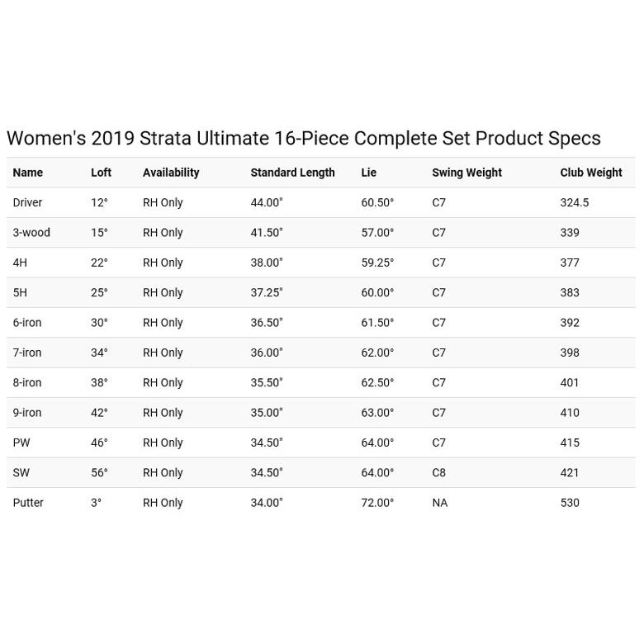
Task: Click the SW row name
Action: pos(21,473)
